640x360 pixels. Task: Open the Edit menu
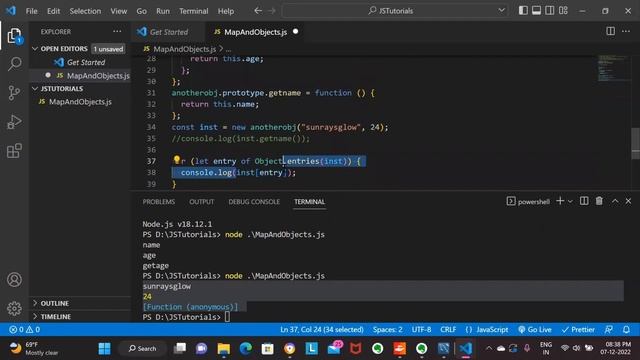53,11
